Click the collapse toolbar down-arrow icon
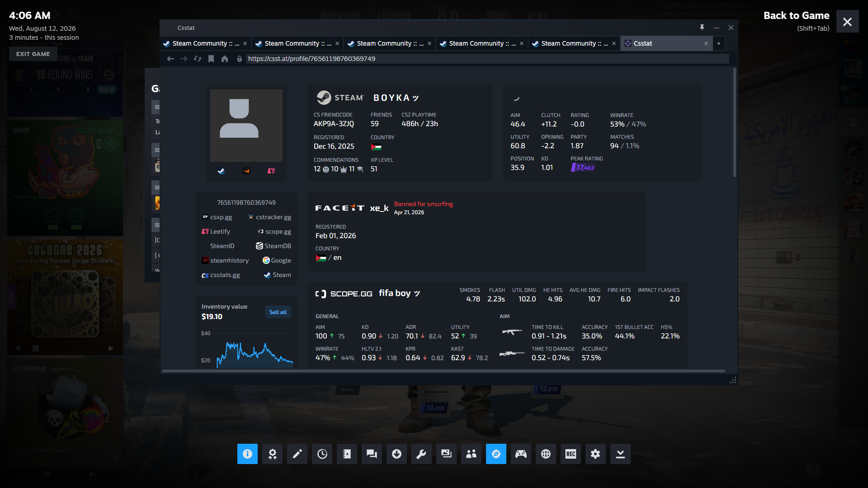 (620, 454)
